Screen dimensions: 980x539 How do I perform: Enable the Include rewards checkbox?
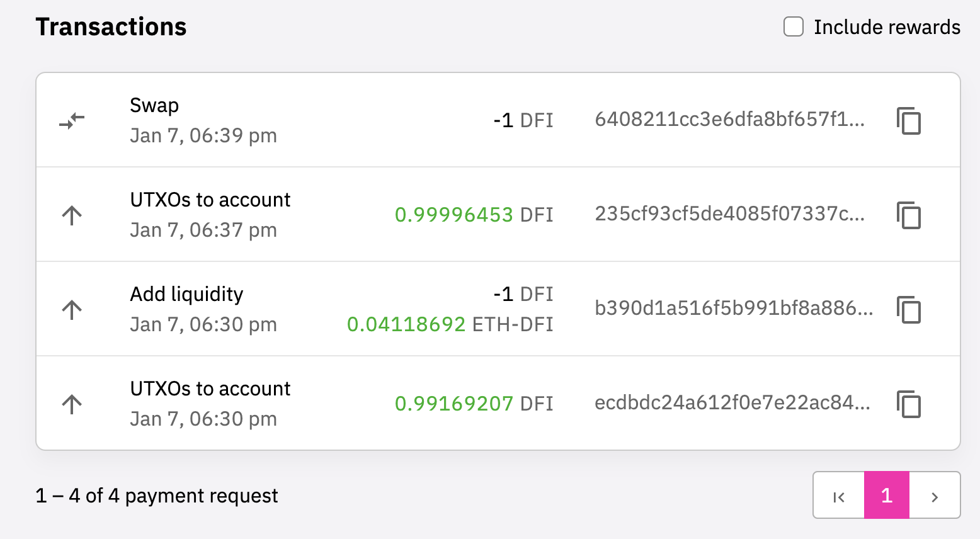coord(794,27)
